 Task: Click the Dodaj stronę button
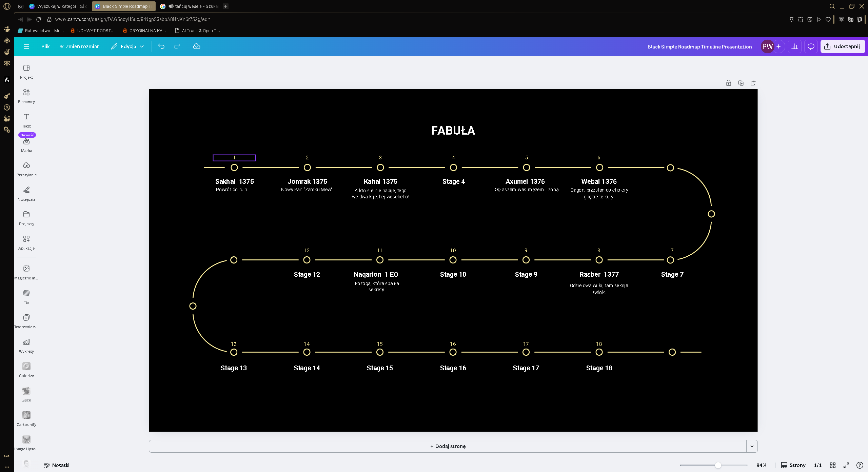448,446
